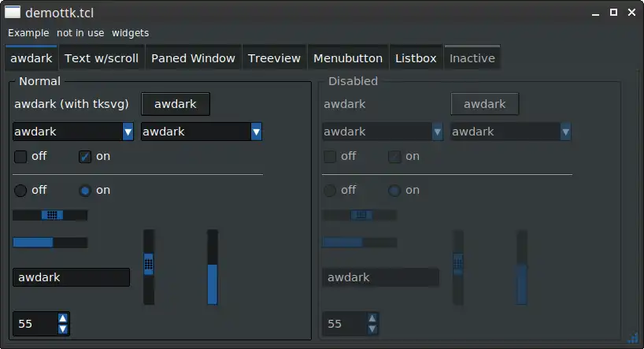Increase the Normal spinbox value with up arrow

click(63, 318)
